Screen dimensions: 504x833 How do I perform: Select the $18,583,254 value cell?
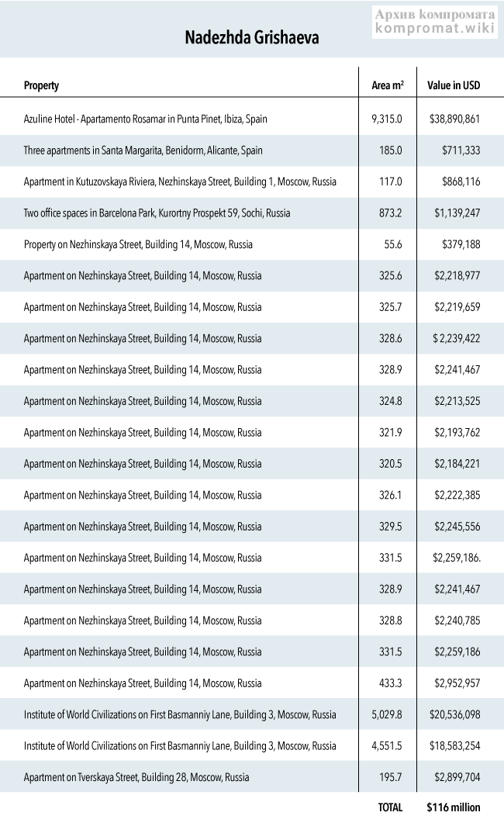pos(454,745)
